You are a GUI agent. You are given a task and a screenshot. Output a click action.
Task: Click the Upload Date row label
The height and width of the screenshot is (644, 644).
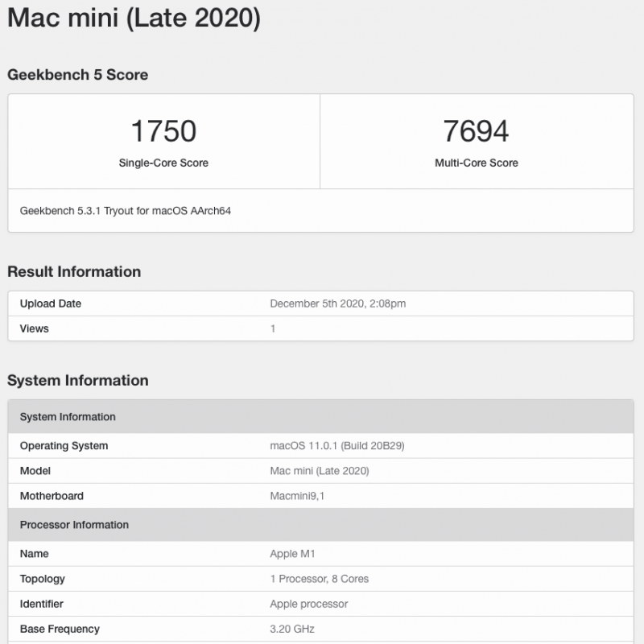pyautogui.click(x=51, y=303)
